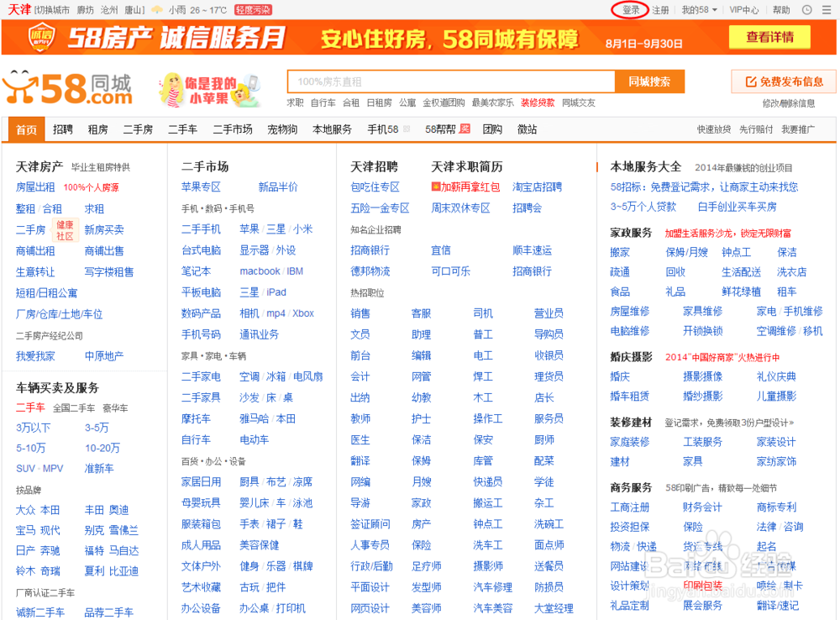Click 我要推广 link in nav bar
This screenshot has height=620, width=840.
798,129
